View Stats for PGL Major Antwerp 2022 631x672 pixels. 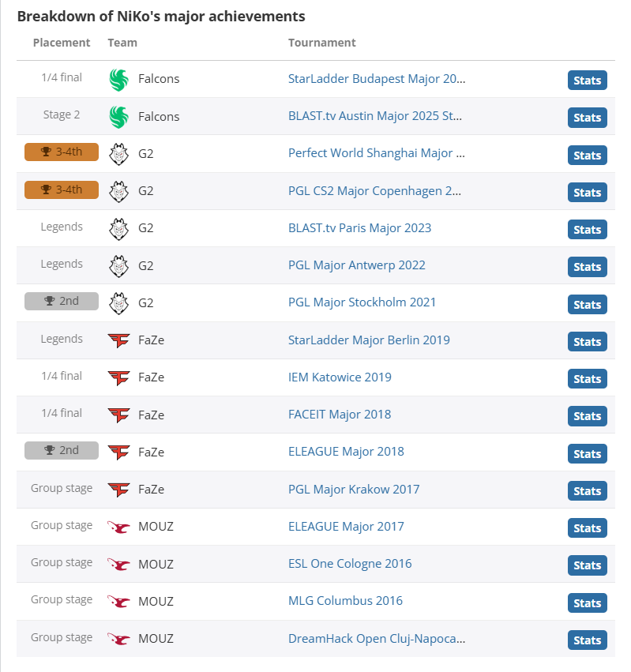tap(588, 267)
